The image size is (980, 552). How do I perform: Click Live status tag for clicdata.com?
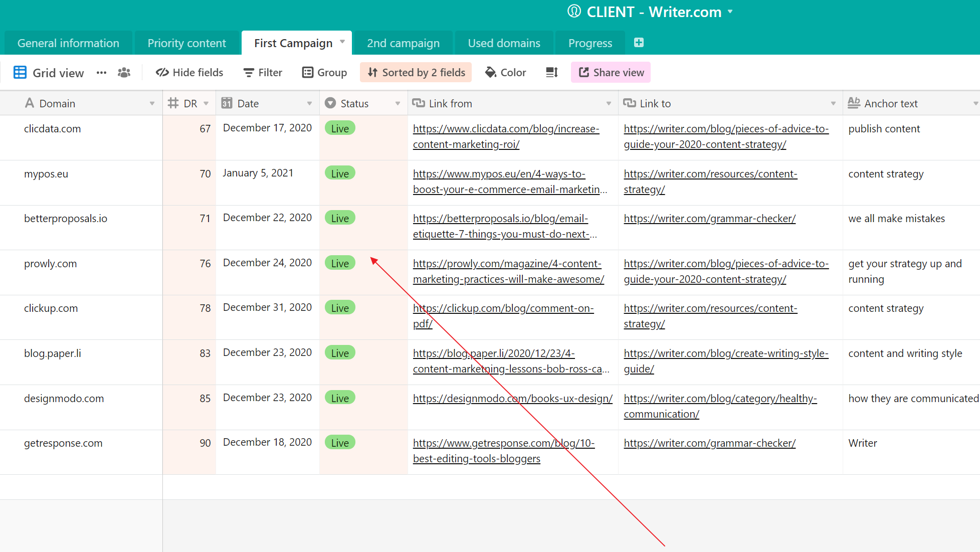coord(340,128)
